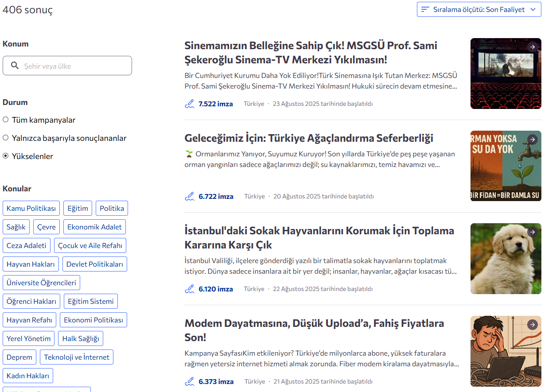Click the 6.120 imza signature count
Viewport: 560px width, 392px height.
[216, 289]
